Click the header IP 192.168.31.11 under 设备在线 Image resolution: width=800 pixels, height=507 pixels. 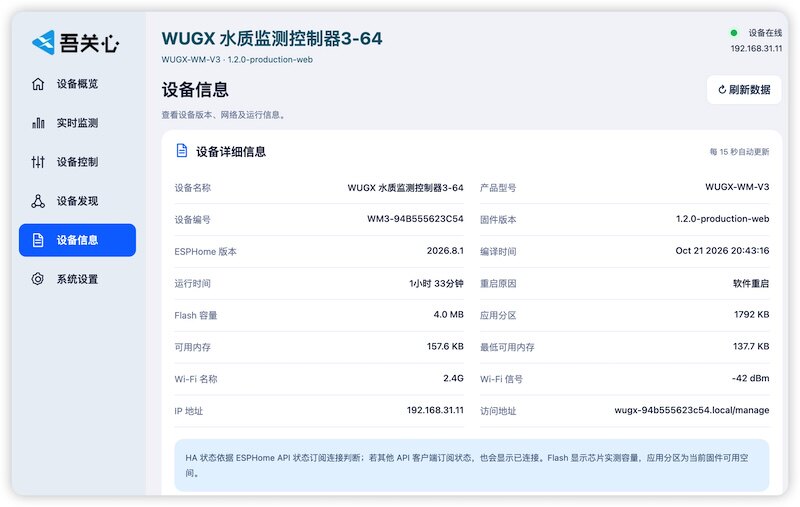pos(756,48)
